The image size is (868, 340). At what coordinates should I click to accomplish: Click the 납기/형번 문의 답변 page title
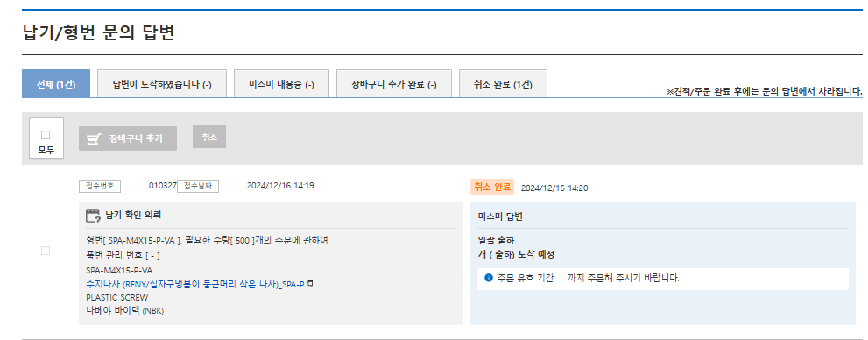(x=99, y=32)
